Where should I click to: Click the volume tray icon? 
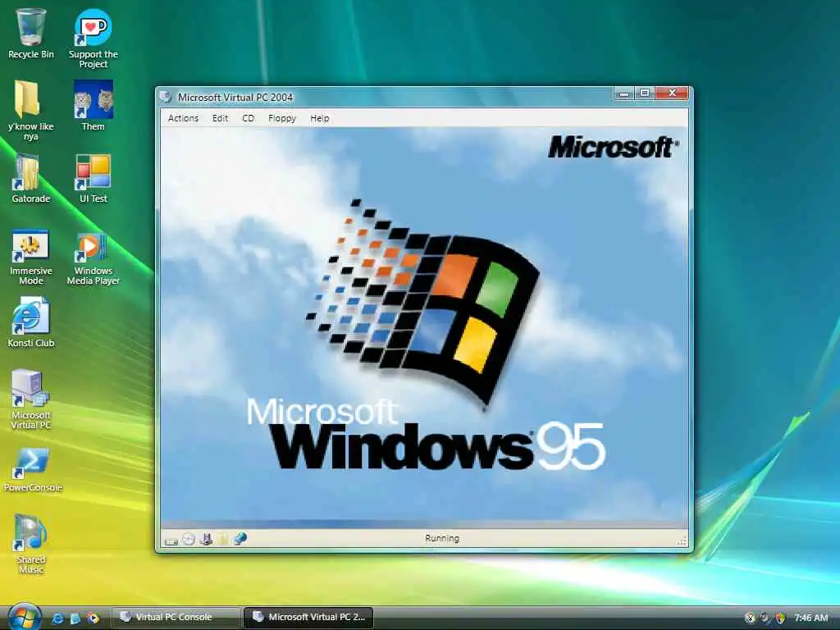coord(765,618)
